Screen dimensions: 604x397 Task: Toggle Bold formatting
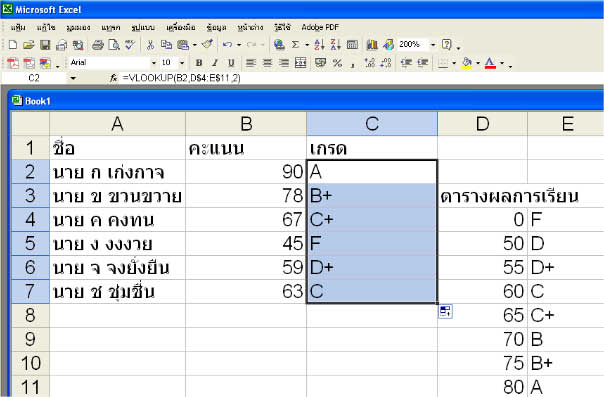(199, 63)
